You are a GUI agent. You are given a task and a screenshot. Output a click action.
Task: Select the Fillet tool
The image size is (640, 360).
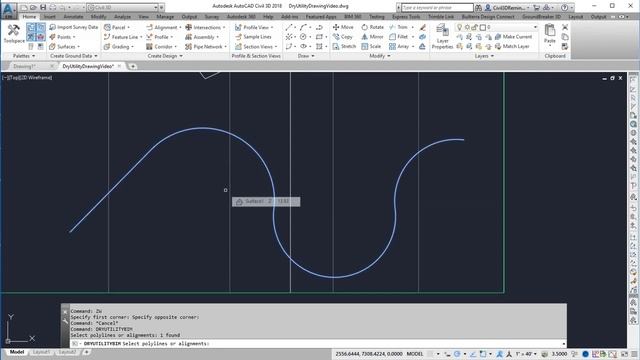coord(399,37)
